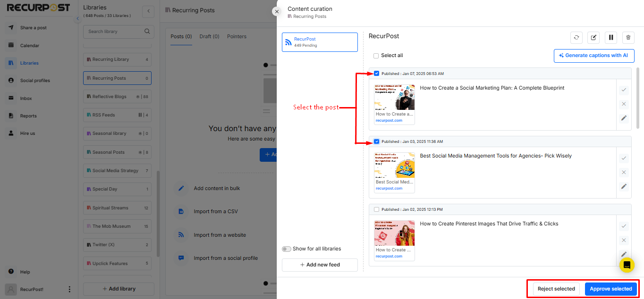Select the Upclick Features library
The height and width of the screenshot is (299, 644).
pyautogui.click(x=117, y=263)
